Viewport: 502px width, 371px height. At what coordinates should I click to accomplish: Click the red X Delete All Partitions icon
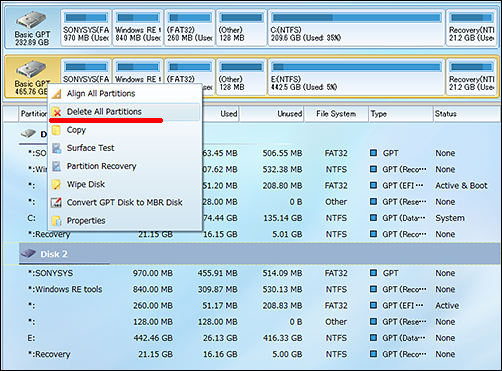[x=57, y=112]
